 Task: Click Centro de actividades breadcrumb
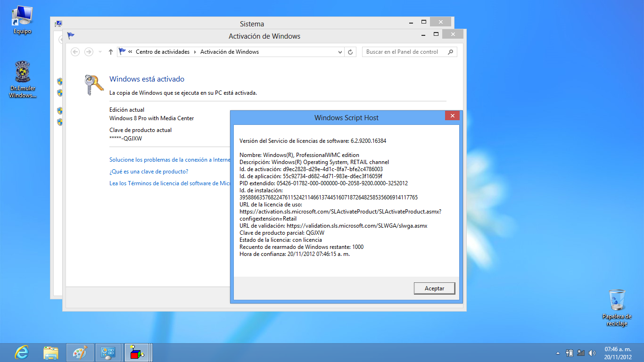pyautogui.click(x=163, y=52)
